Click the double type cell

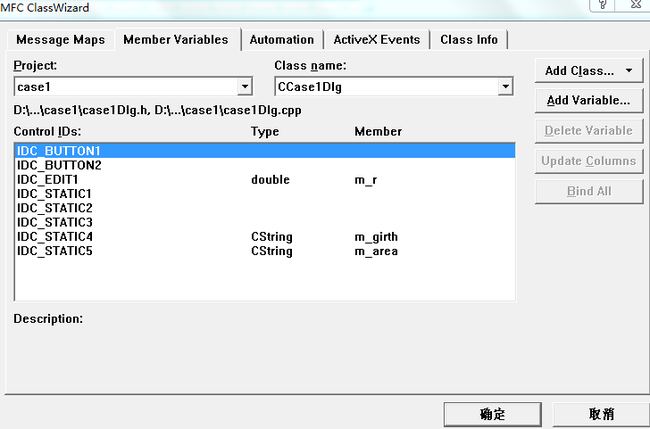(x=270, y=179)
